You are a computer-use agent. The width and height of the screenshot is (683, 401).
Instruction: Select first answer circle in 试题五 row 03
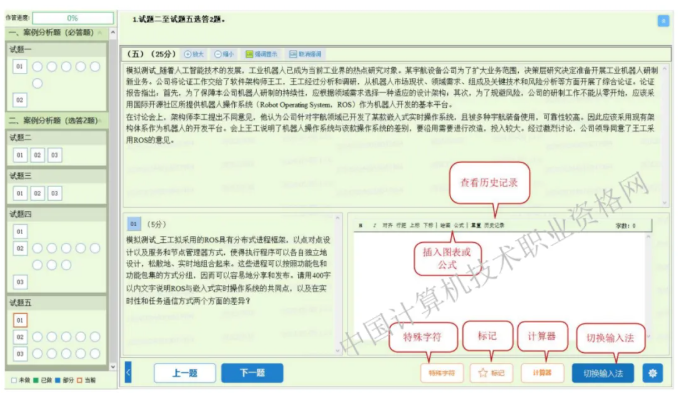38,353
